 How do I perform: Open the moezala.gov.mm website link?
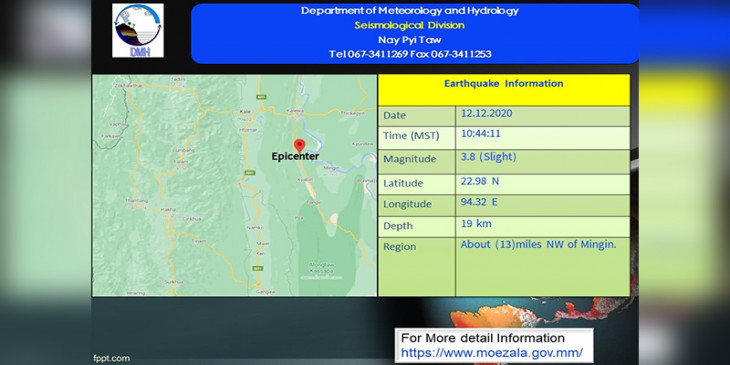(491, 352)
